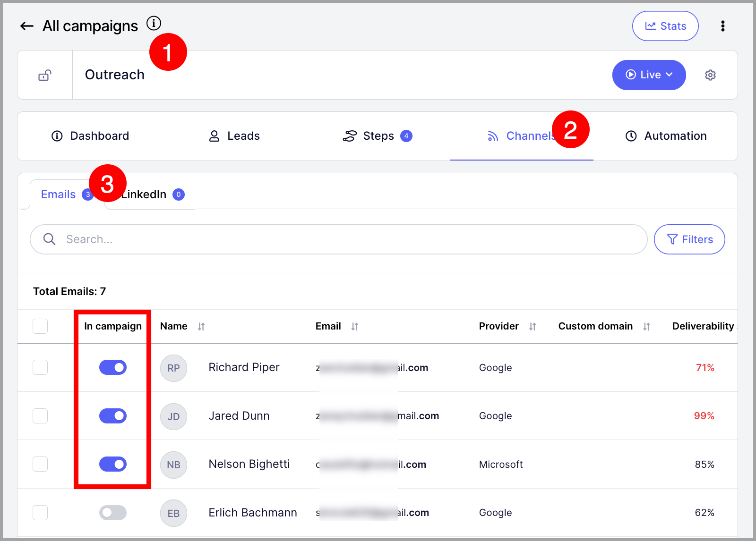Screen dimensions: 756x541
Task: Toggle off In campaign for Richard Piper
Action: point(113,367)
